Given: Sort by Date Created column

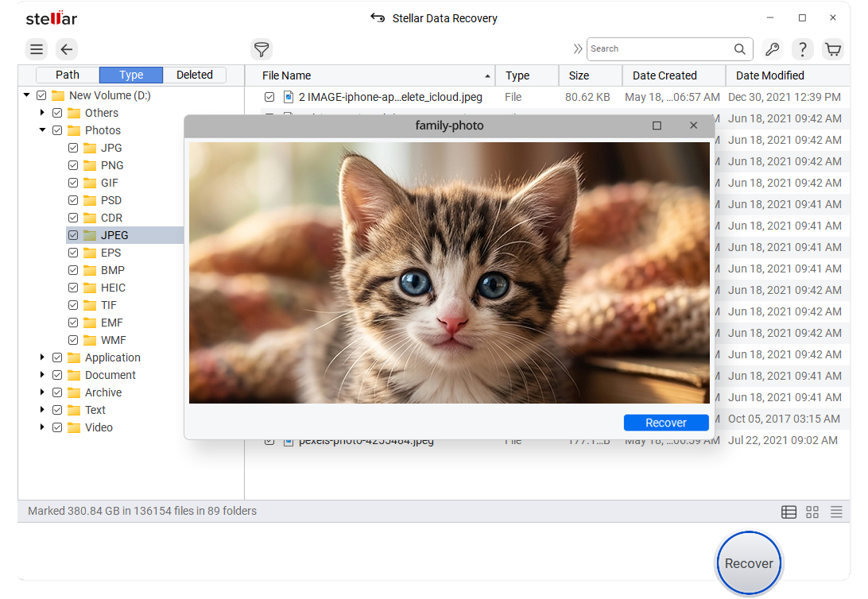Looking at the screenshot, I should (x=674, y=75).
